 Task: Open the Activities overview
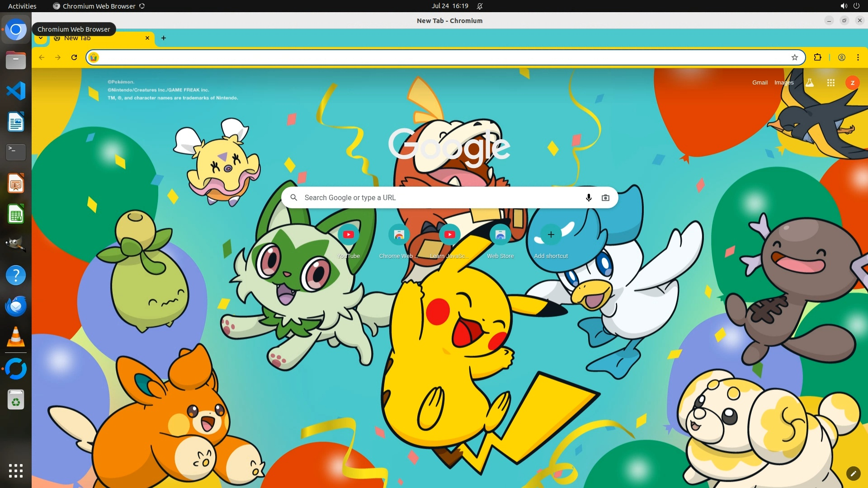22,6
